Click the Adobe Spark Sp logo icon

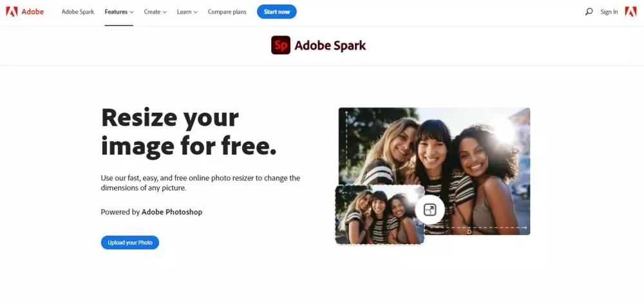coord(281,45)
